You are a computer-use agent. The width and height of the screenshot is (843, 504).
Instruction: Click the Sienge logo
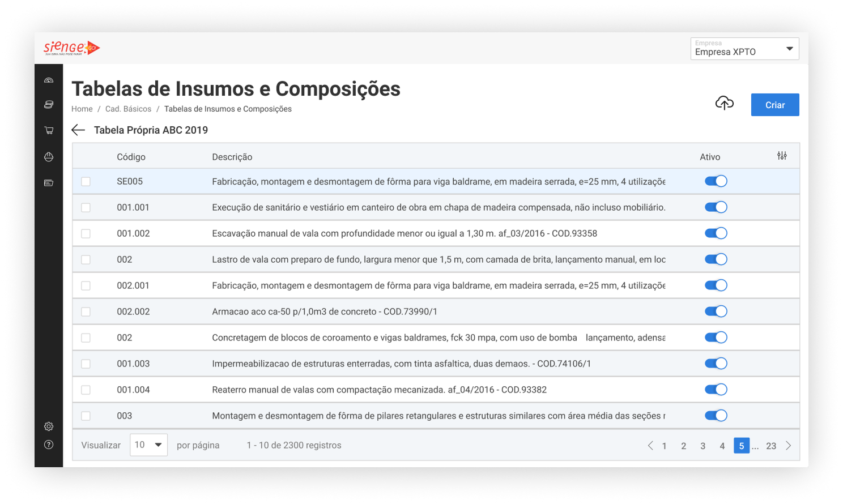tap(71, 48)
